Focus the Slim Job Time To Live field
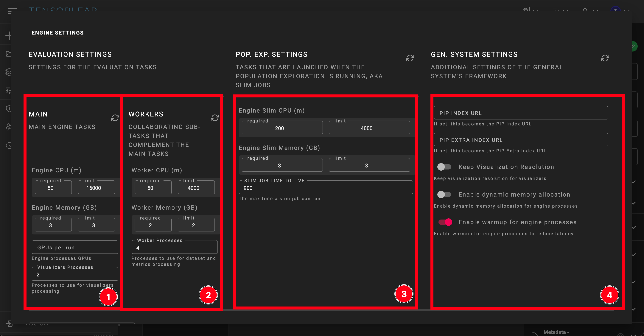Image resolution: width=644 pixels, height=336 pixels. point(326,188)
